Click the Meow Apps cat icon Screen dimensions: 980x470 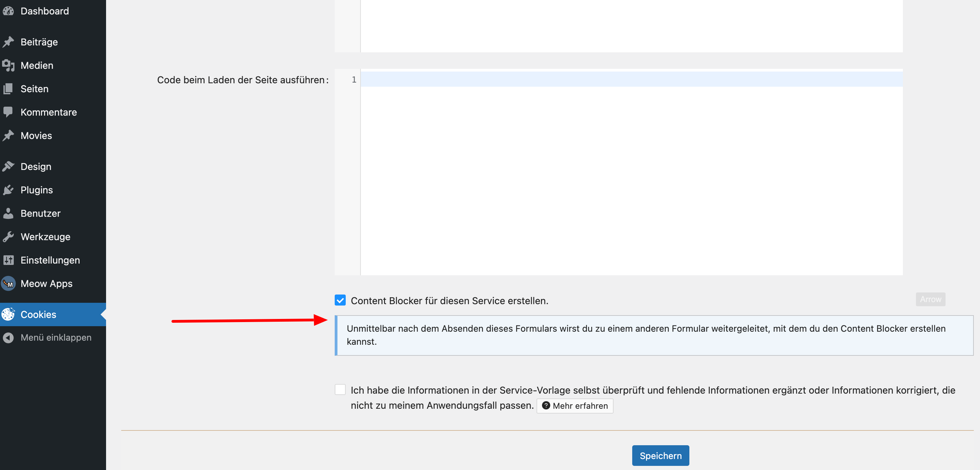(8, 284)
